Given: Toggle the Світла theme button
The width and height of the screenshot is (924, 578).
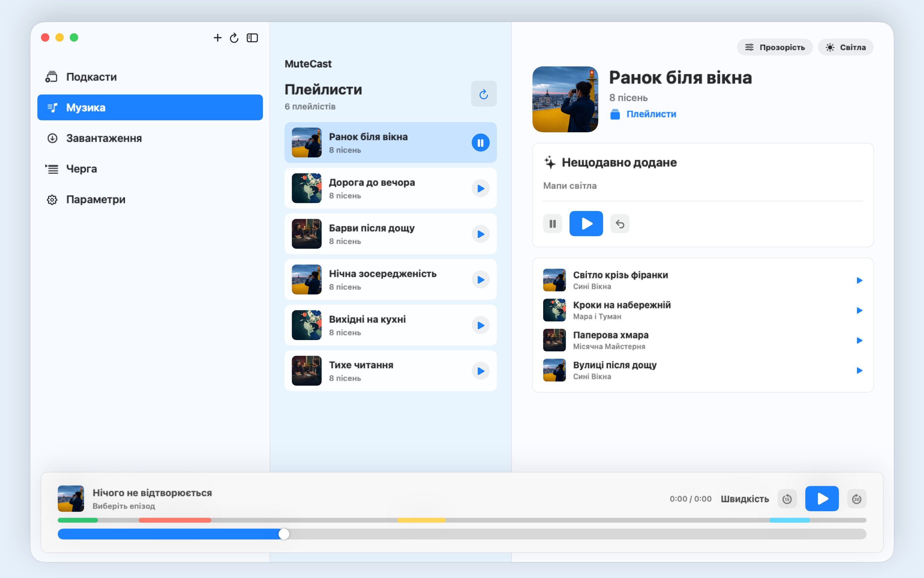Looking at the screenshot, I should (x=845, y=47).
